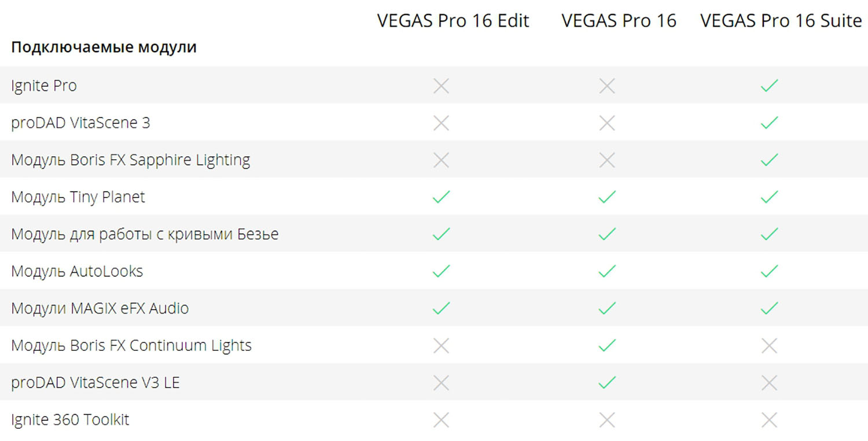
Task: Click the Модули MAGIX eFX Audio label
Action: (x=100, y=308)
